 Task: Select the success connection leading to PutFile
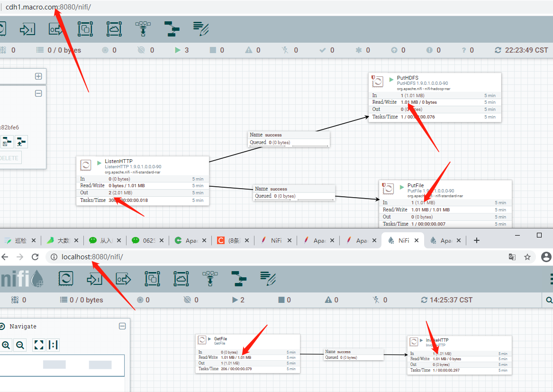pyautogui.click(x=294, y=192)
